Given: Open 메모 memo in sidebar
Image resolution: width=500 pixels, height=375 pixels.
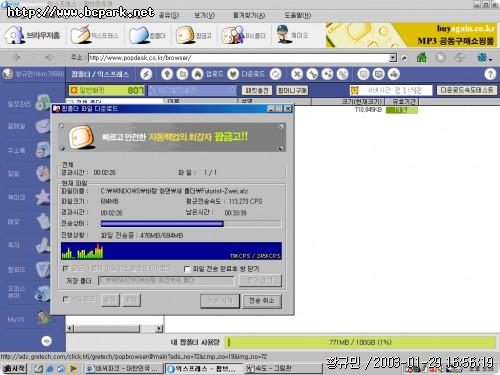Looking at the screenshot, I should point(28,221).
